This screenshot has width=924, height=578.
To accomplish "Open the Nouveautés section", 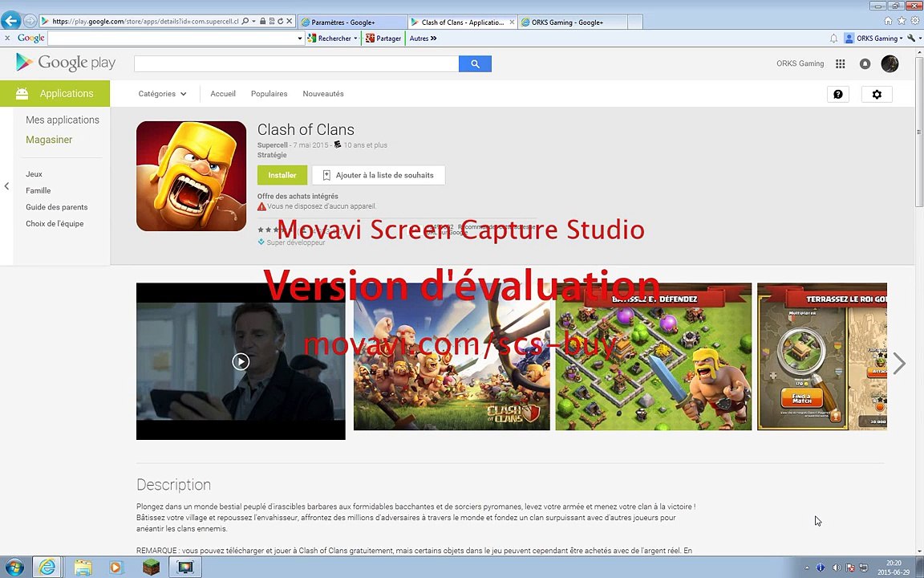I will (x=323, y=94).
